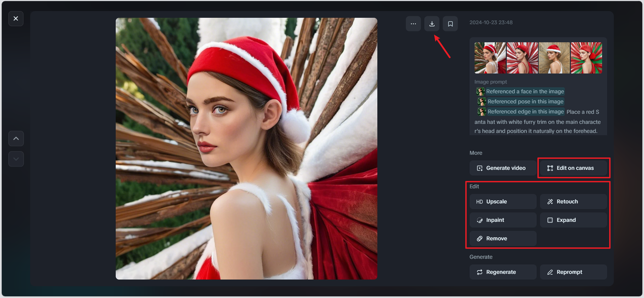Download the generated image
The width and height of the screenshot is (644, 298).
point(432,24)
